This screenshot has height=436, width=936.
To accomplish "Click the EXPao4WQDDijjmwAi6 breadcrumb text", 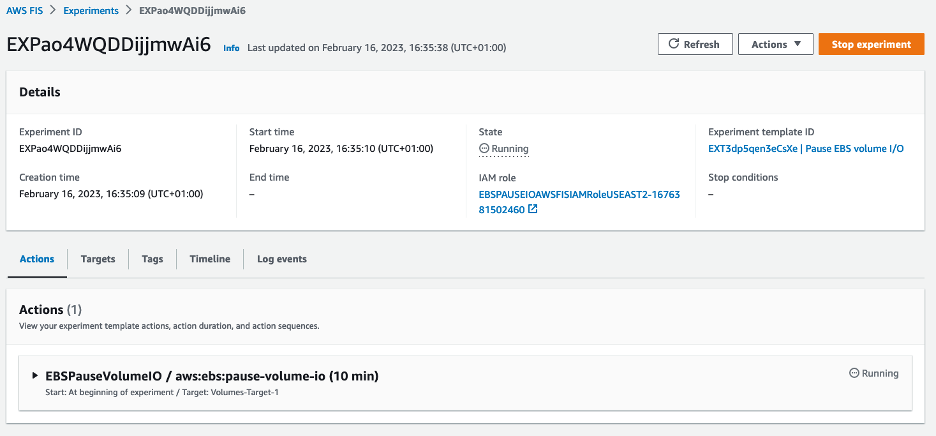I will tap(192, 11).
